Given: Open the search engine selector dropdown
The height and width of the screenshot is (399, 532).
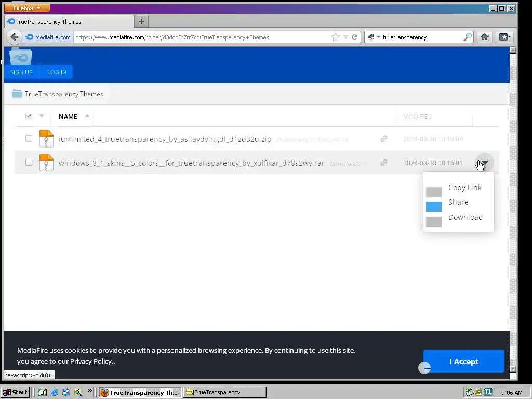Looking at the screenshot, I should pos(378,37).
